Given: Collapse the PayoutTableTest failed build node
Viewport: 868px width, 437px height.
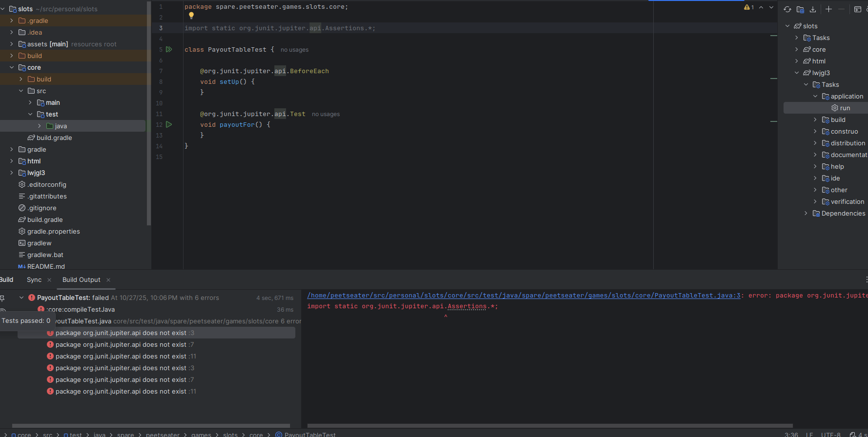Looking at the screenshot, I should (x=21, y=298).
